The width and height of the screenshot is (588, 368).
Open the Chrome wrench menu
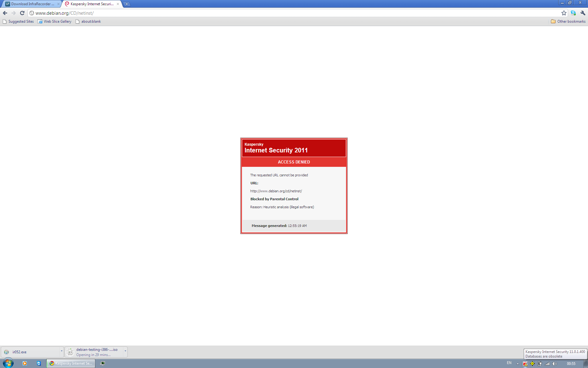point(582,13)
